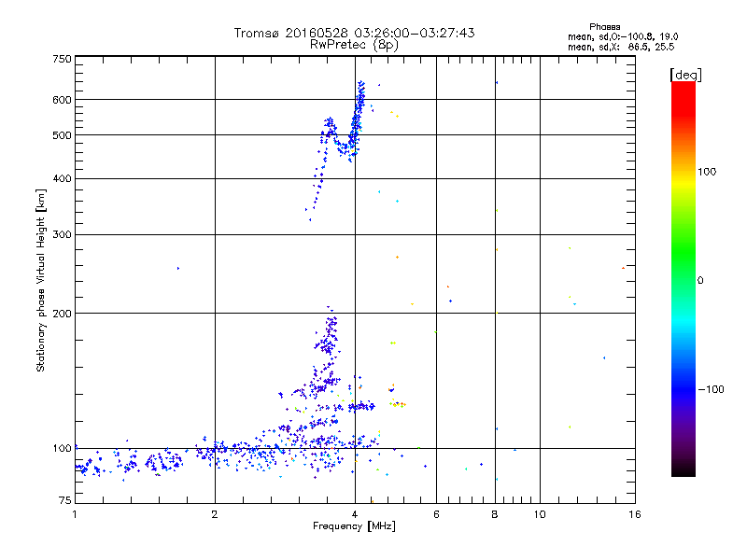Click the x-axis tick label '1'

click(75, 514)
